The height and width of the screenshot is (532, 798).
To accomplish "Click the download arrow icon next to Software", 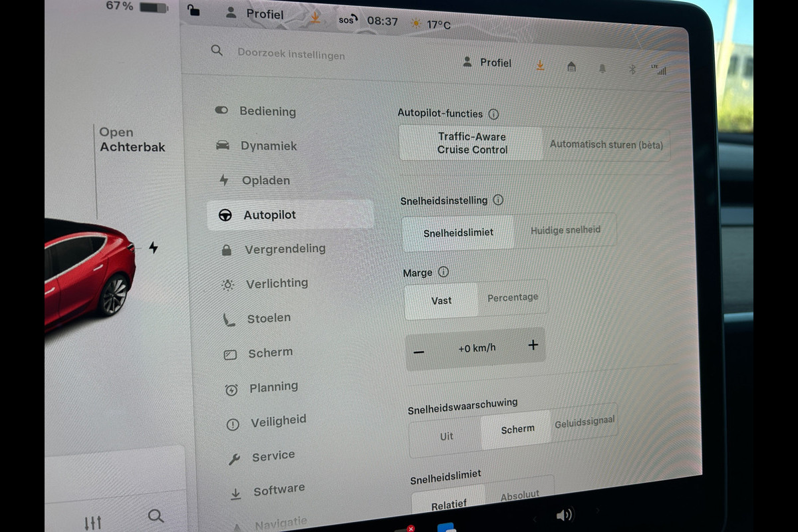I will click(235, 494).
